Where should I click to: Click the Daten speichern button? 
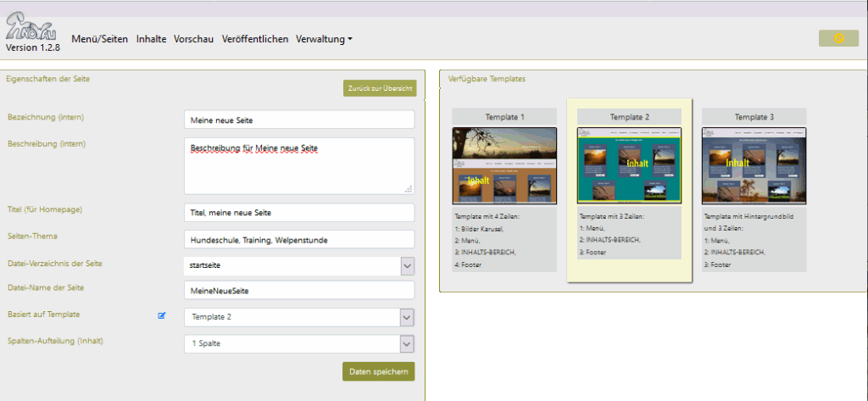tap(378, 371)
